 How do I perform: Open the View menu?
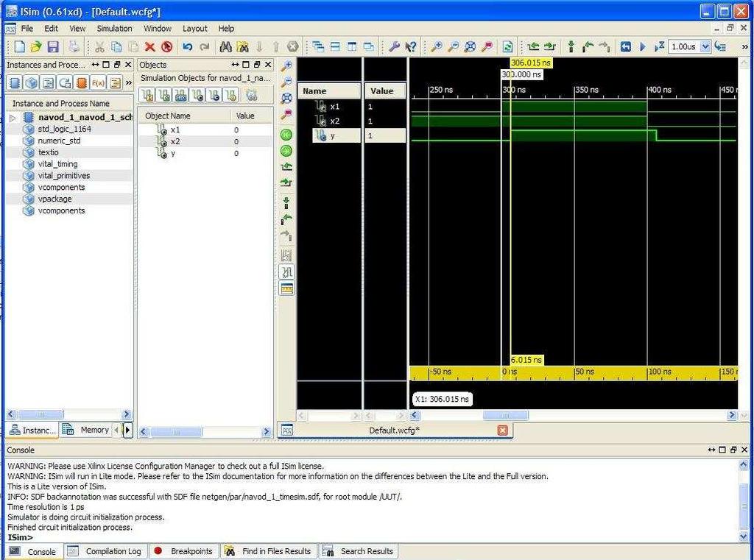tap(77, 29)
